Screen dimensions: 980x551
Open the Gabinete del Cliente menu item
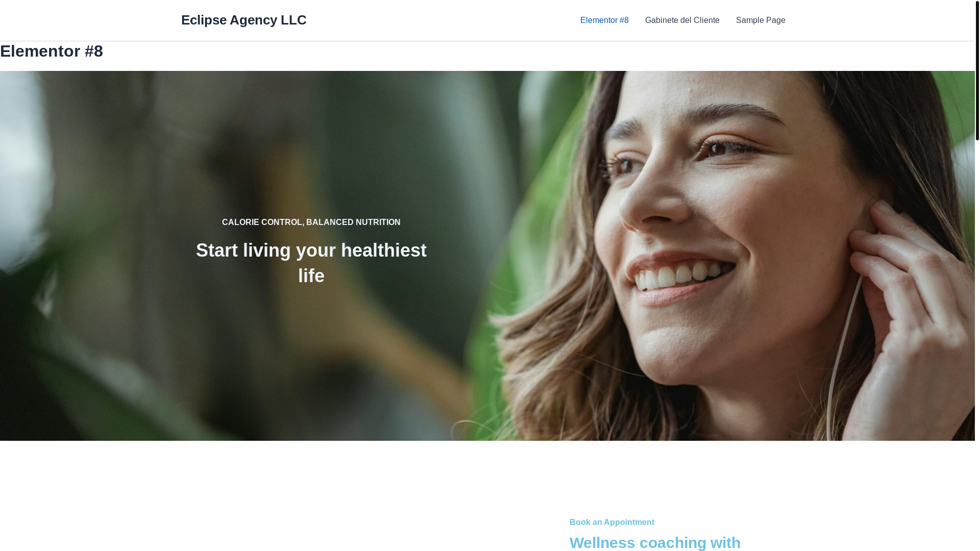tap(682, 20)
